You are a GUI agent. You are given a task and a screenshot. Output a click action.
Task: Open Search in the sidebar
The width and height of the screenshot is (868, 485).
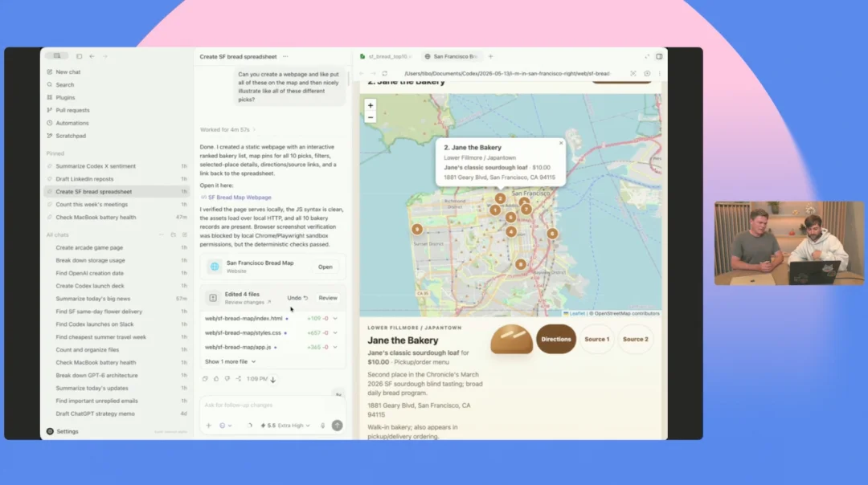(59, 84)
